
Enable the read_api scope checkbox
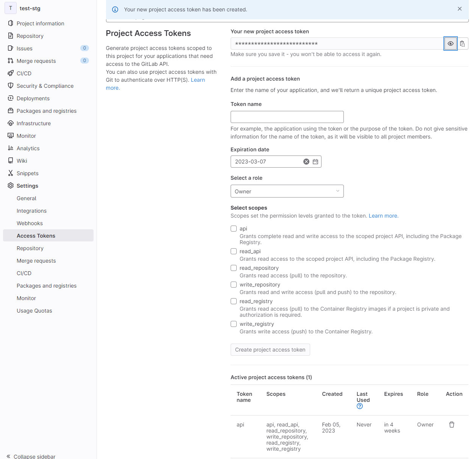pyautogui.click(x=234, y=251)
